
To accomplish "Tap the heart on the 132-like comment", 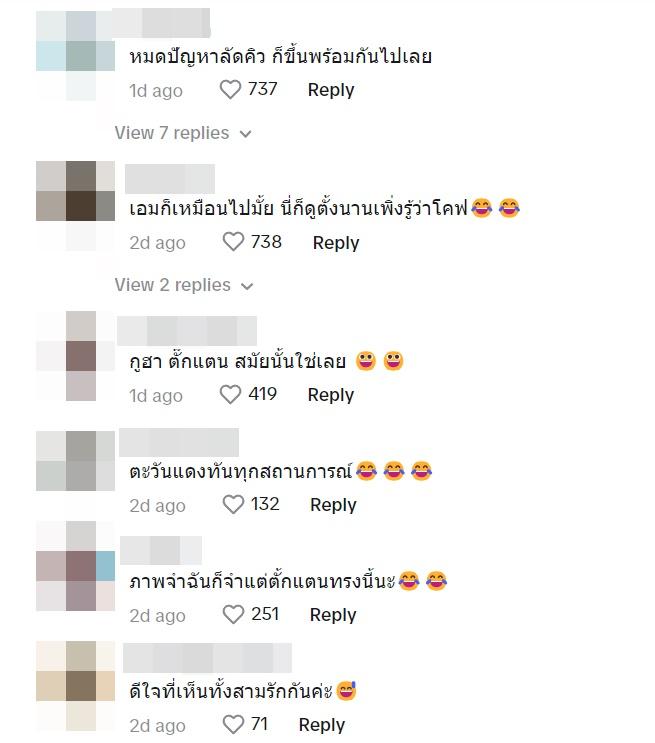I will (233, 505).
